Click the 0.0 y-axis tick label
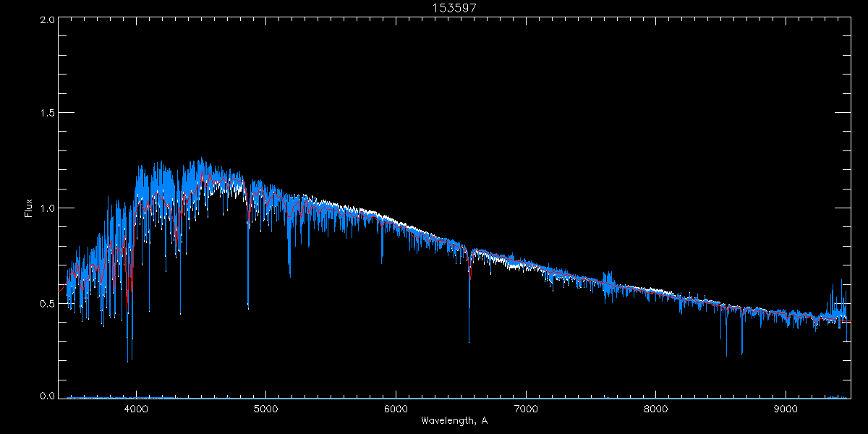The width and height of the screenshot is (868, 434). (x=47, y=396)
